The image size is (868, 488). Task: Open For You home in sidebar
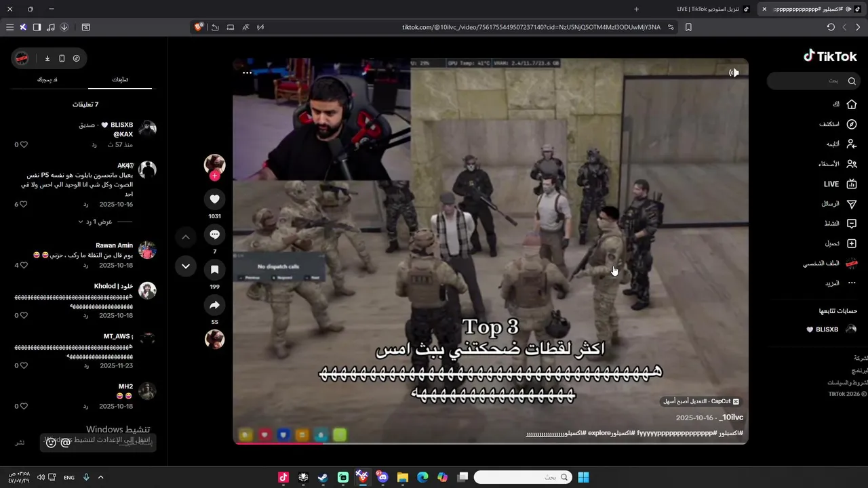tap(844, 104)
